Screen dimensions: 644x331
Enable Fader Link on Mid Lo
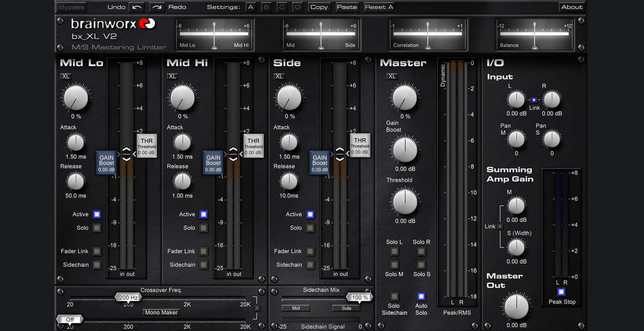(97, 251)
